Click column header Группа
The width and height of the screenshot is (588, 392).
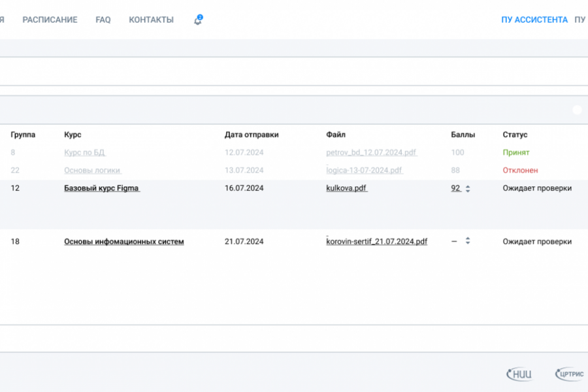pos(23,135)
